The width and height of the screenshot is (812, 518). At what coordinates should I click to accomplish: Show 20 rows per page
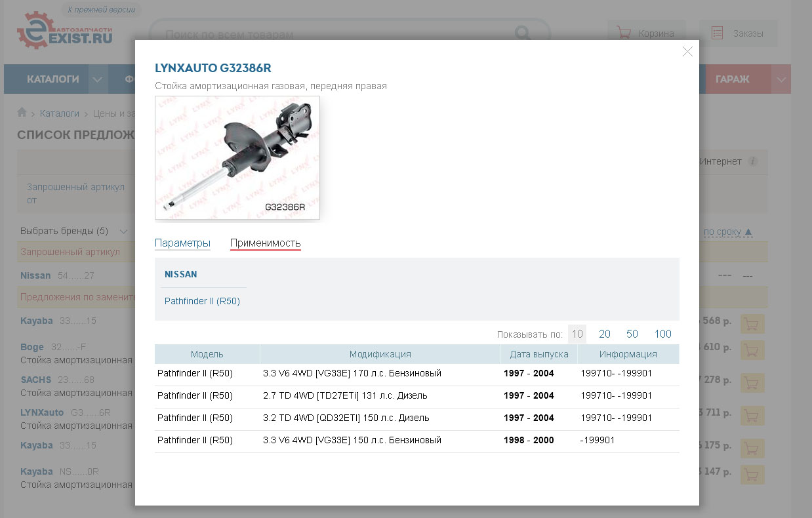click(605, 334)
